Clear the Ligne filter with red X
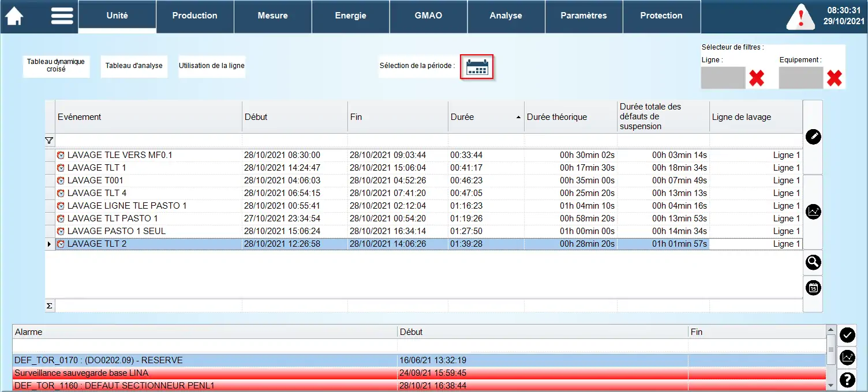 tap(756, 78)
